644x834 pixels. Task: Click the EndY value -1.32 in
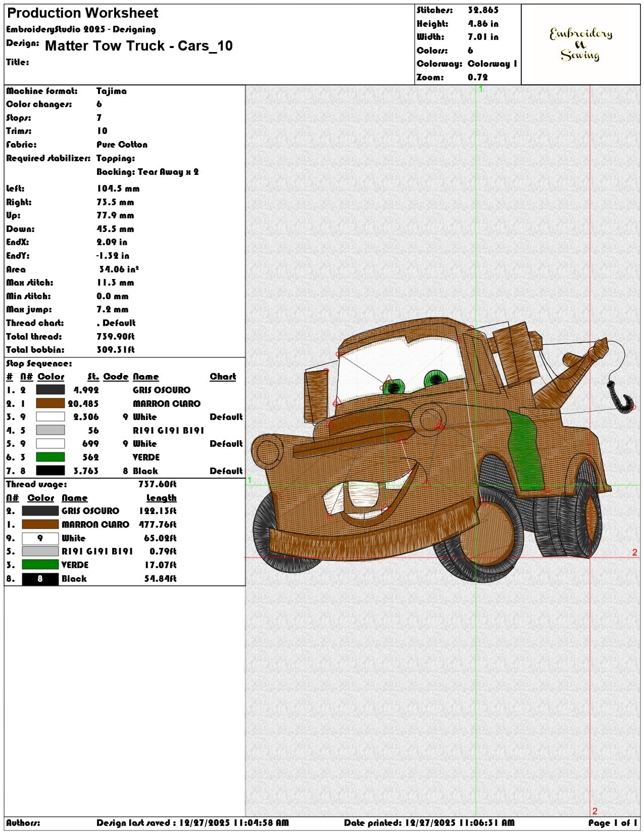[x=113, y=256]
